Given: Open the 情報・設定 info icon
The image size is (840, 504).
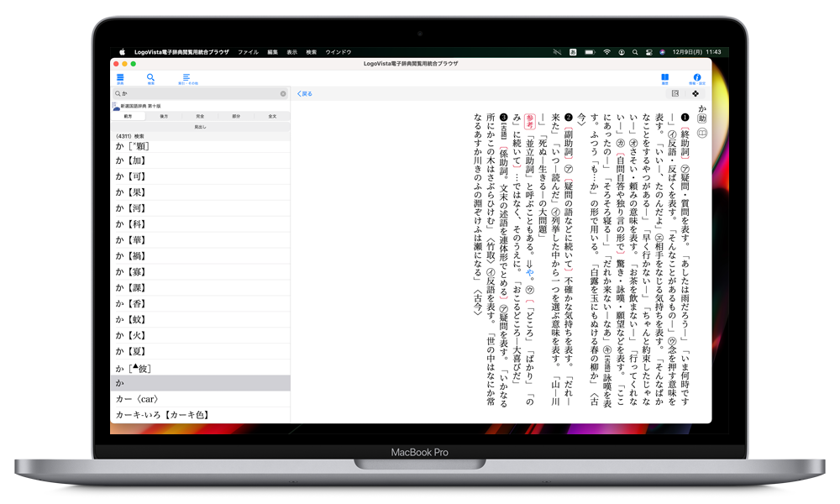Looking at the screenshot, I should click(x=697, y=79).
